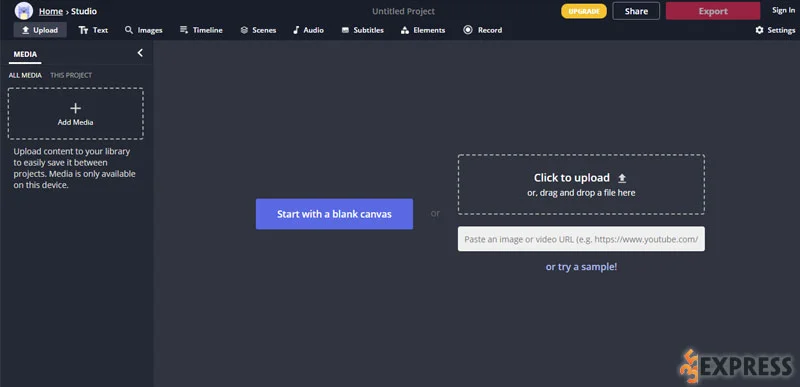Switch to THIS PROJECT tab
Viewport: 800px width, 387px height.
(71, 75)
